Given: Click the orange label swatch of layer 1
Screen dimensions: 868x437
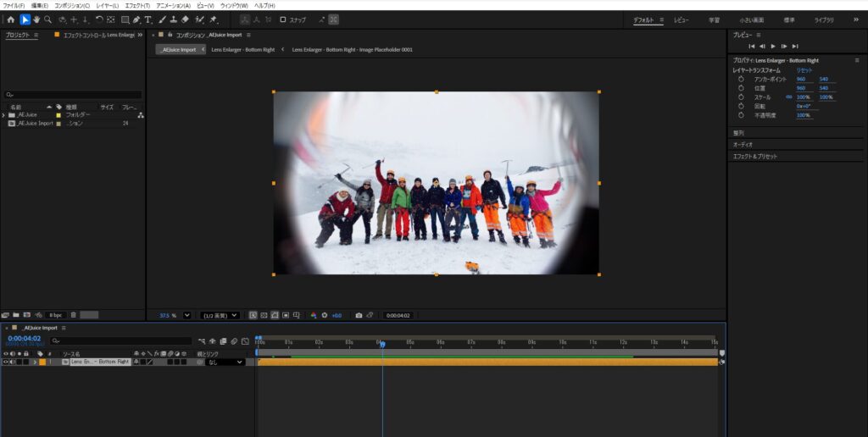Looking at the screenshot, I should tap(42, 362).
